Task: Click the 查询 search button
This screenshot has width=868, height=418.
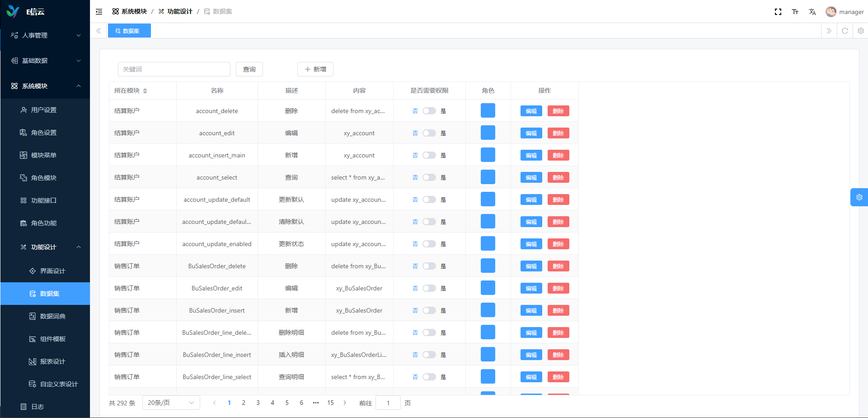Action: point(249,69)
